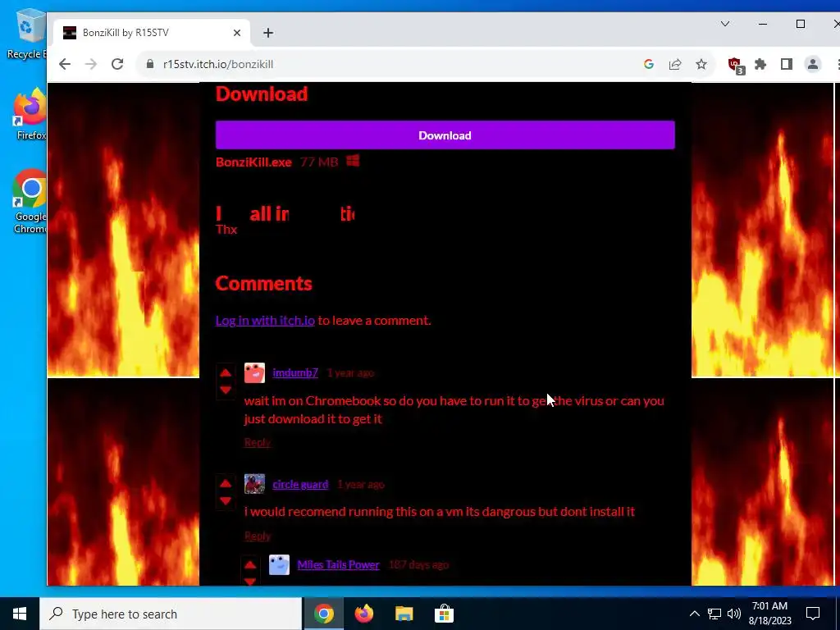Select the Firefox desktop shortcut
Screen dimensions: 840x630
click(x=30, y=114)
